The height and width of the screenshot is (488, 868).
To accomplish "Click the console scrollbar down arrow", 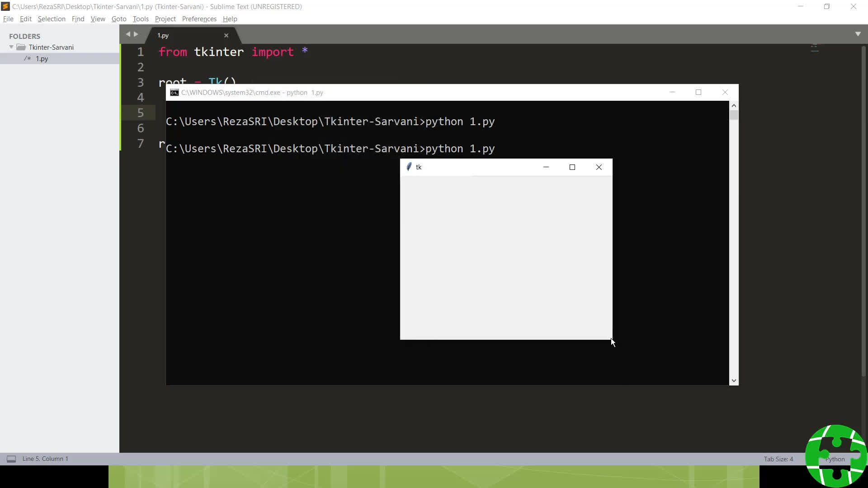I will click(734, 381).
